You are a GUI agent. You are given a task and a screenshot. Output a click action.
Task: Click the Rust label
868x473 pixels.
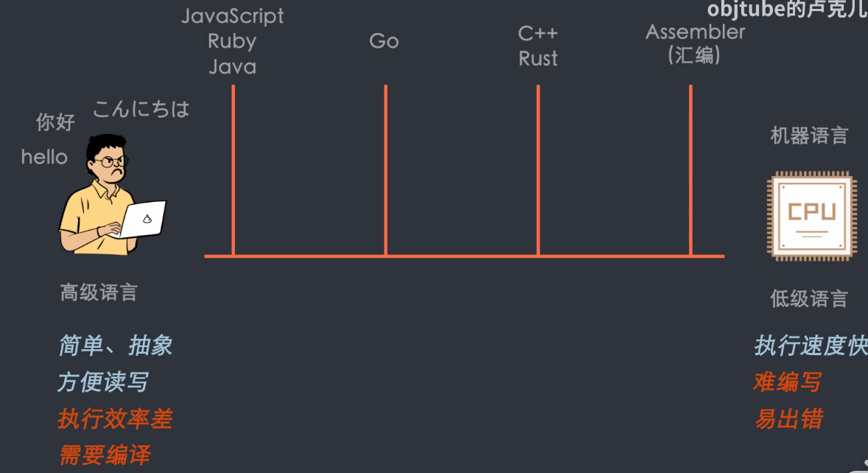[538, 59]
